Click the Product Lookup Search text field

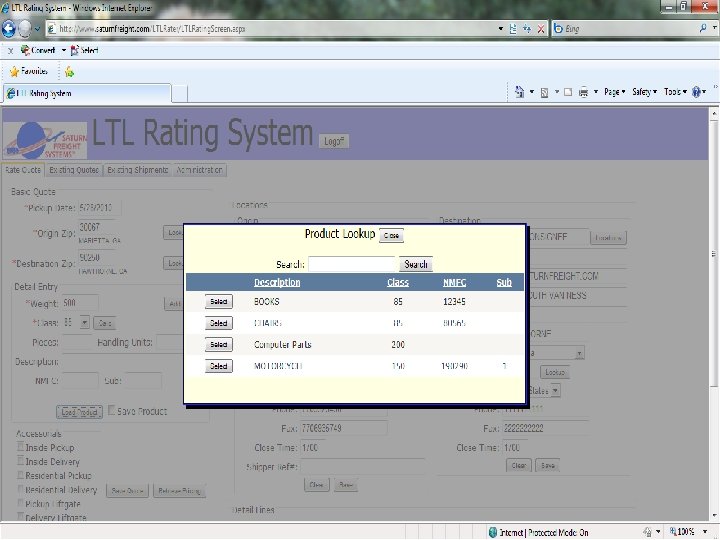(x=351, y=264)
